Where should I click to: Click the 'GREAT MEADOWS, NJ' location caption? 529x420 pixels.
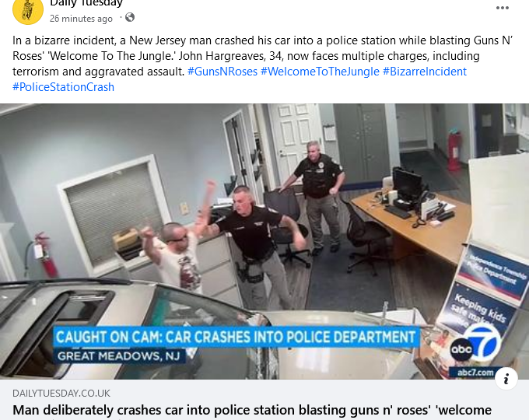tap(119, 356)
